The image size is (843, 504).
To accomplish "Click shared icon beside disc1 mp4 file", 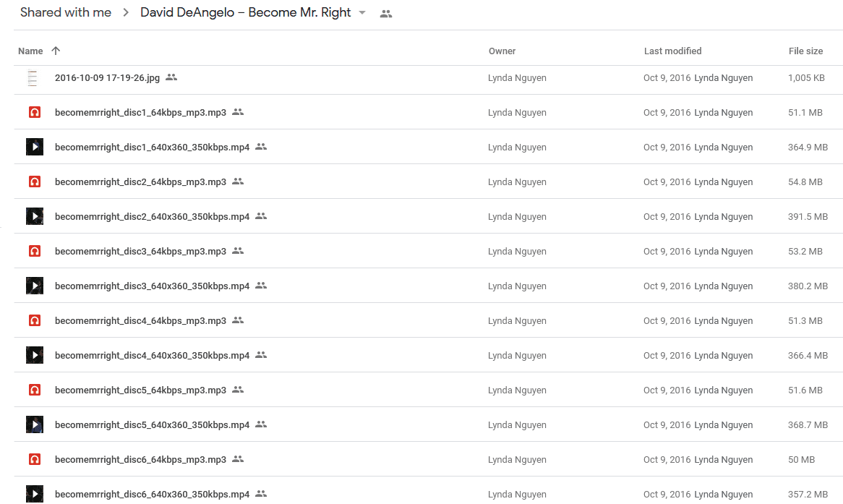I will tap(261, 146).
